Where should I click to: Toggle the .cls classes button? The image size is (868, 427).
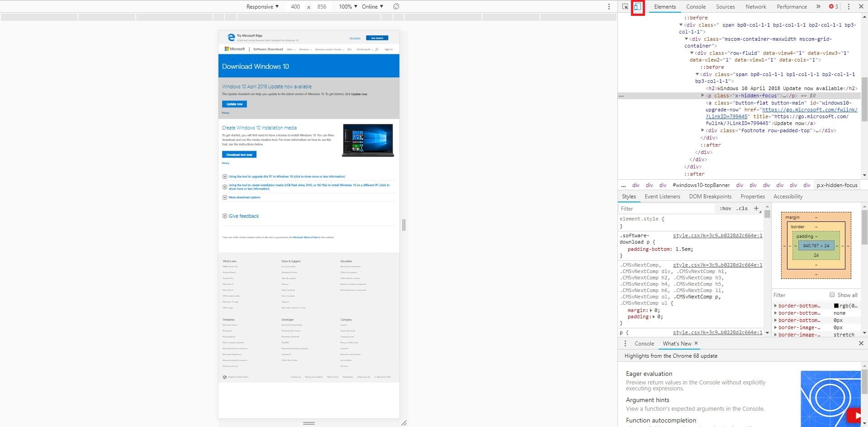point(742,208)
